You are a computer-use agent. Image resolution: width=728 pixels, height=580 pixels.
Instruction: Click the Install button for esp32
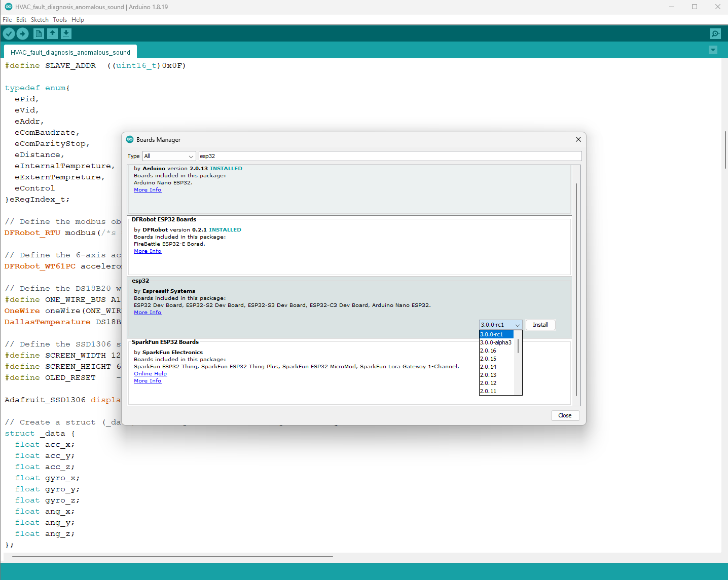(x=540, y=325)
